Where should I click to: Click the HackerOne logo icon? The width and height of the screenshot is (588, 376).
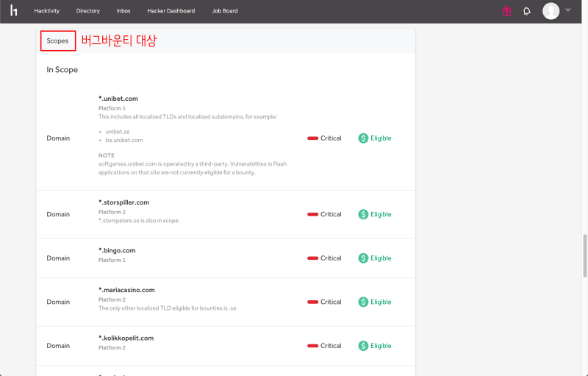13,10
